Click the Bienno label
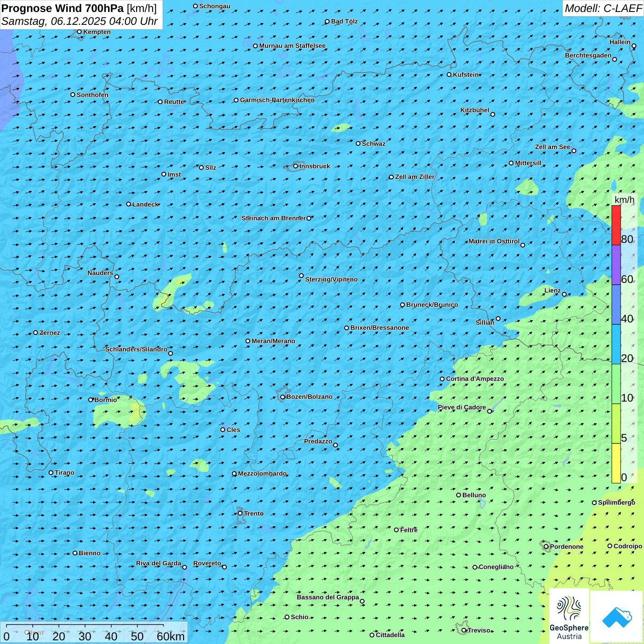This screenshot has width=644, height=644. tap(89, 553)
